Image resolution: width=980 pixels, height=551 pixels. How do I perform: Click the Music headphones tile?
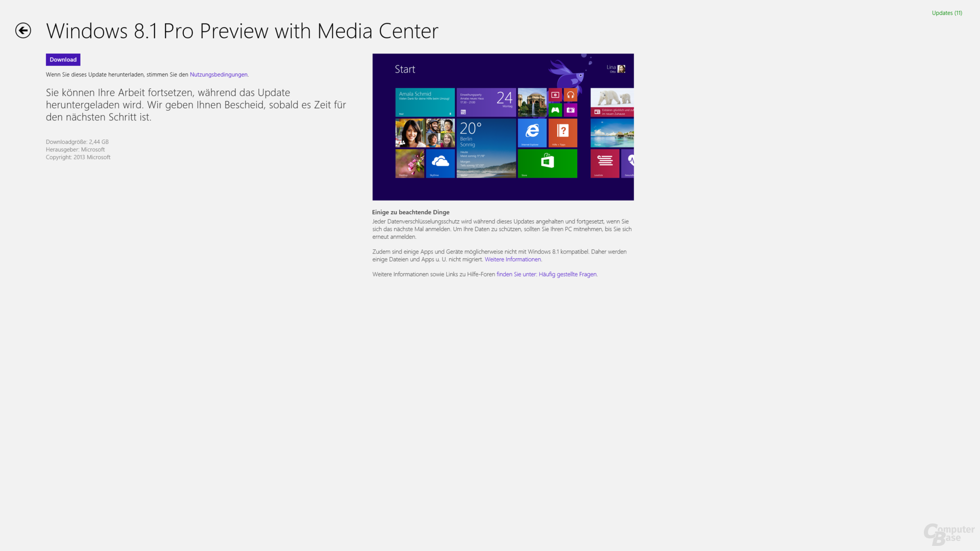pos(570,95)
